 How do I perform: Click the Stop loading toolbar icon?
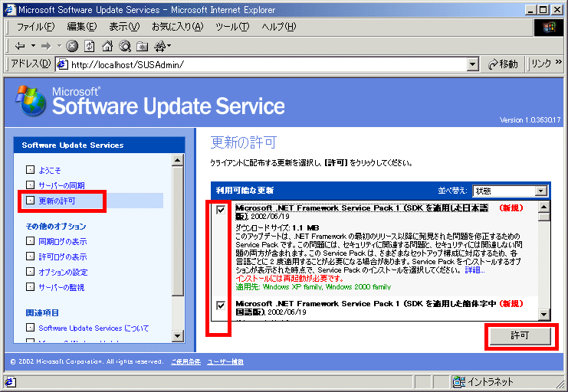(72, 46)
